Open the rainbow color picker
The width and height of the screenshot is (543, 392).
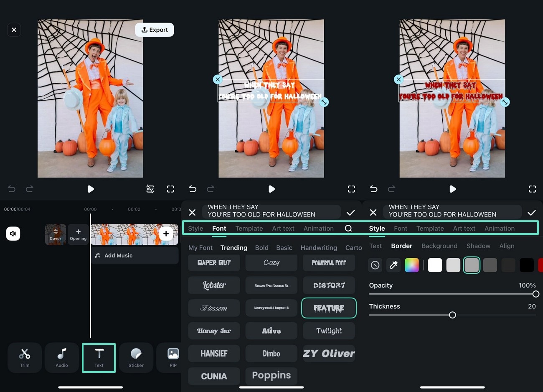click(411, 265)
